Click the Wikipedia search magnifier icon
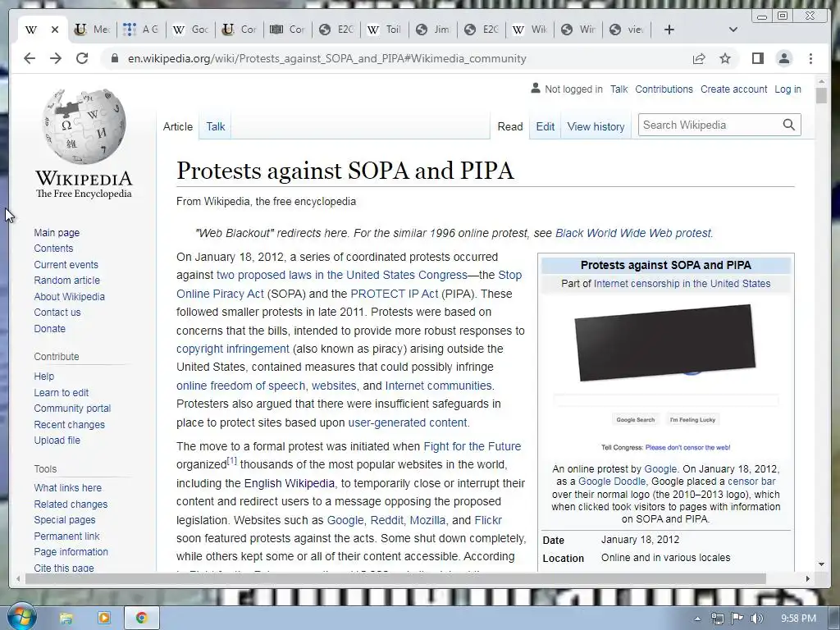840x630 pixels. pyautogui.click(x=788, y=125)
